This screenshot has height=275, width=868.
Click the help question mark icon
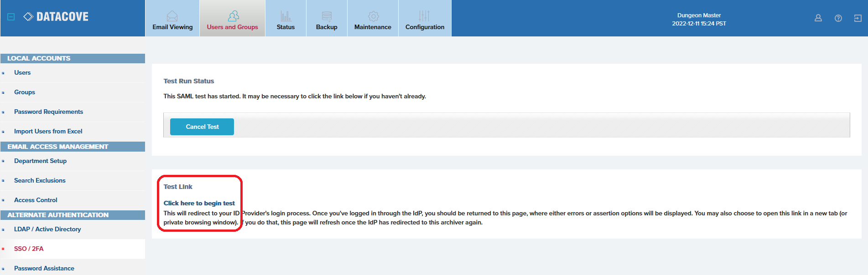click(838, 18)
